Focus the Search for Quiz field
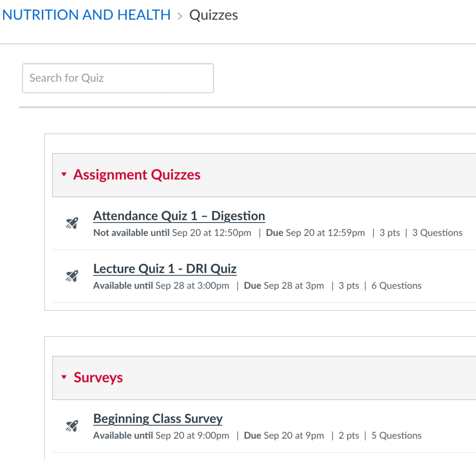Screen dimensions: 476x460 118,78
